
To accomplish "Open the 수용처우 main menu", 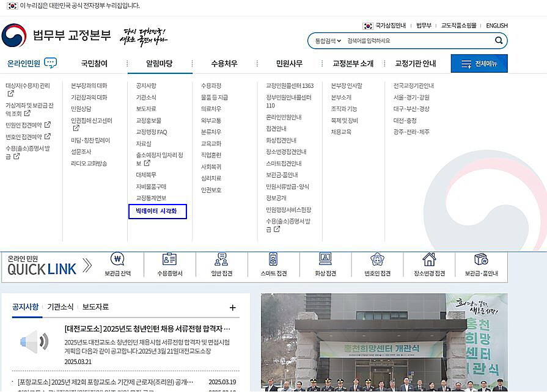I will click(224, 64).
